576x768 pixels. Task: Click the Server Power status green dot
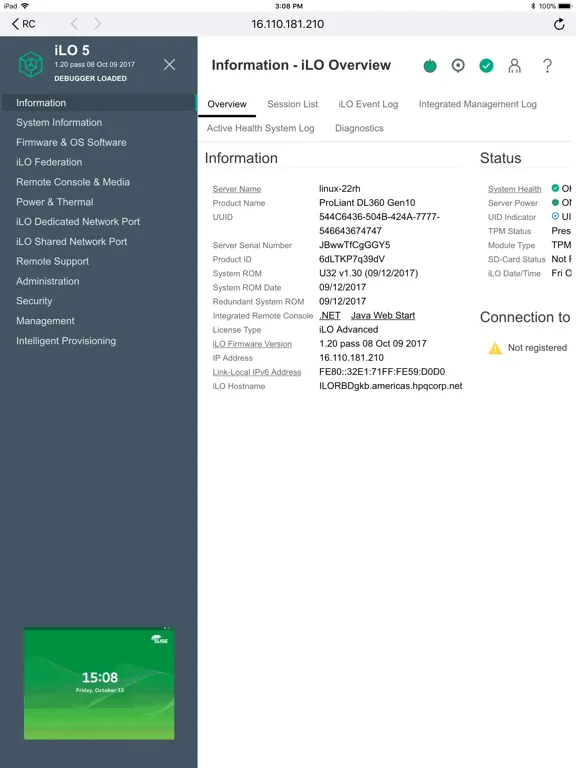point(555,202)
